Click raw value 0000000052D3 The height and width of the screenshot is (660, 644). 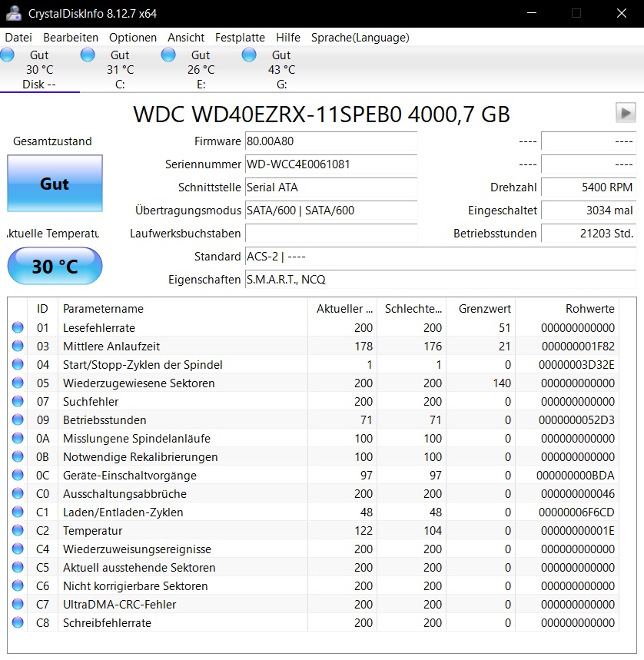click(576, 420)
